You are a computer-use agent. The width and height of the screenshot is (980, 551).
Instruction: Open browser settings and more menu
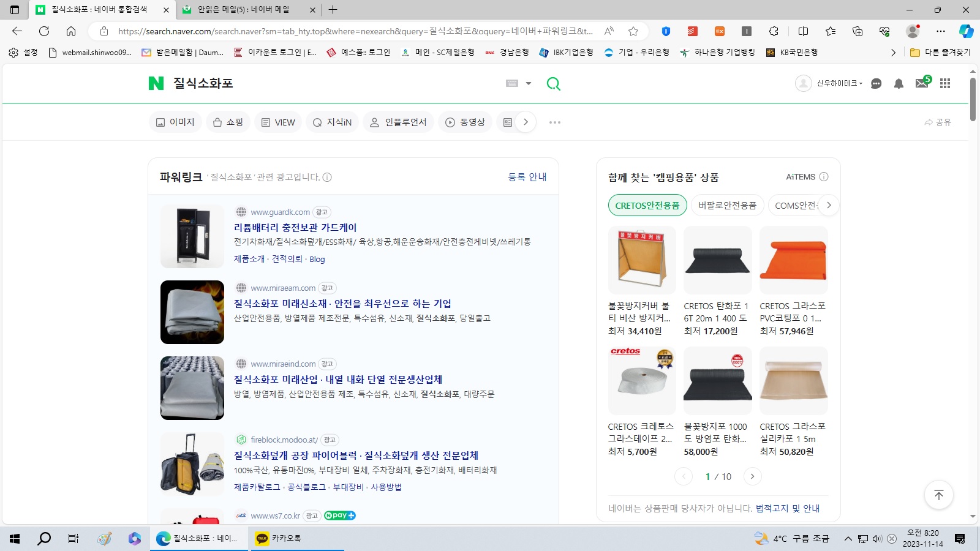[x=941, y=31]
